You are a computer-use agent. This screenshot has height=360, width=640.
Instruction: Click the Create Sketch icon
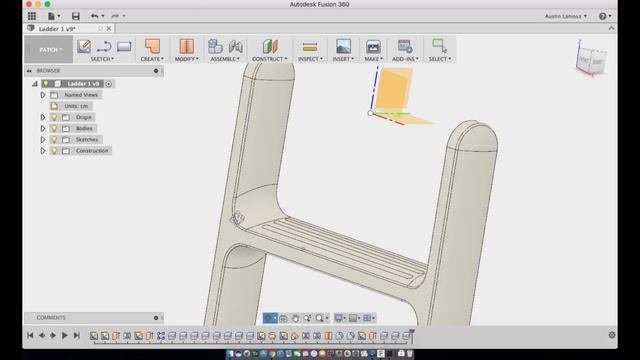84,46
